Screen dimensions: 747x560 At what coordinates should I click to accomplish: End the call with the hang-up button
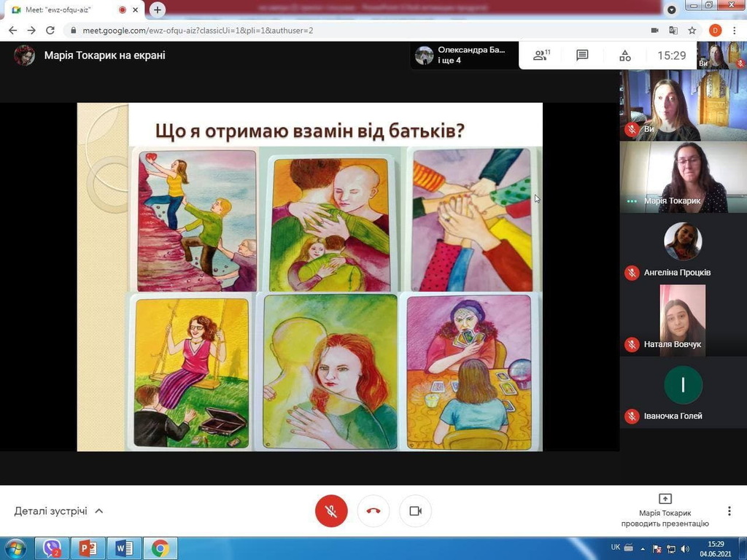click(373, 511)
